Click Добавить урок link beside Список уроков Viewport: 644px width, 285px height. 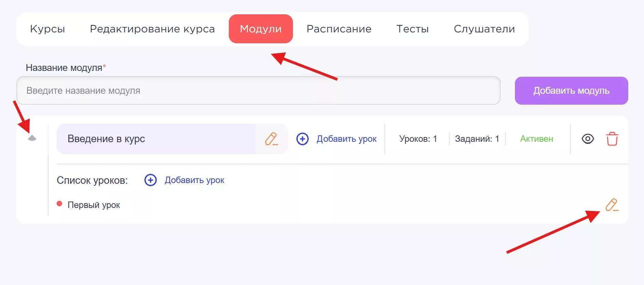194,180
